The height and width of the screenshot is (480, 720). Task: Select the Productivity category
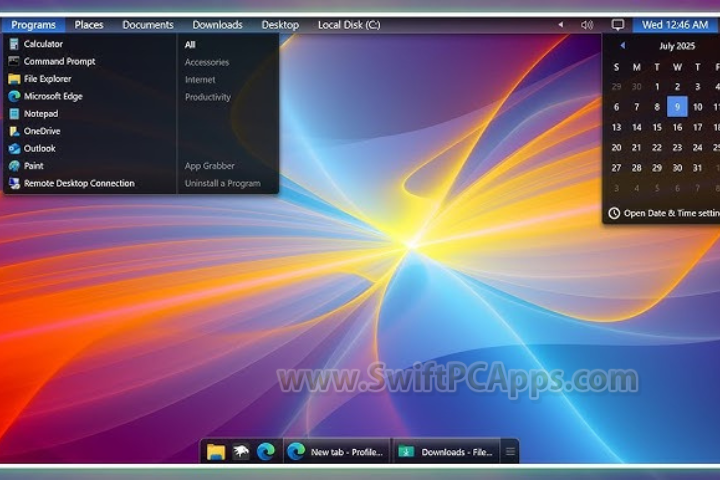[208, 97]
